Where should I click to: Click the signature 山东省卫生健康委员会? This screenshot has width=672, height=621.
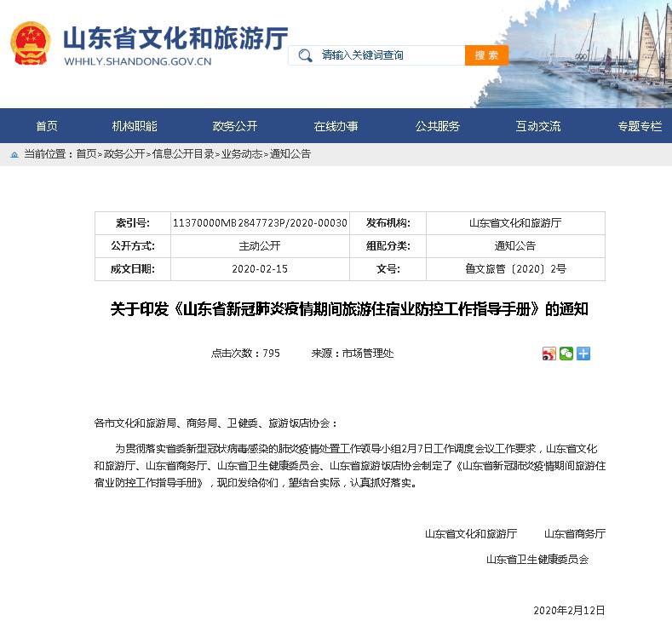pyautogui.click(x=537, y=560)
